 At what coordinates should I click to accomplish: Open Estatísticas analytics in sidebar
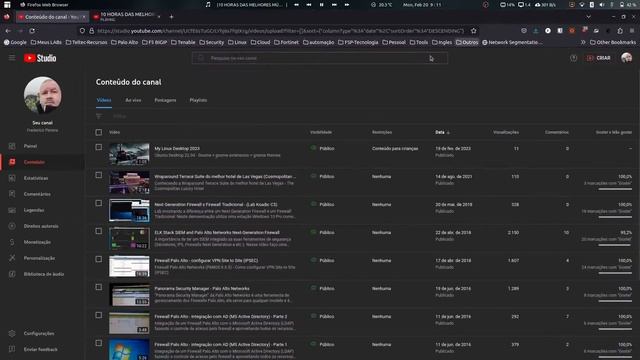(36, 178)
